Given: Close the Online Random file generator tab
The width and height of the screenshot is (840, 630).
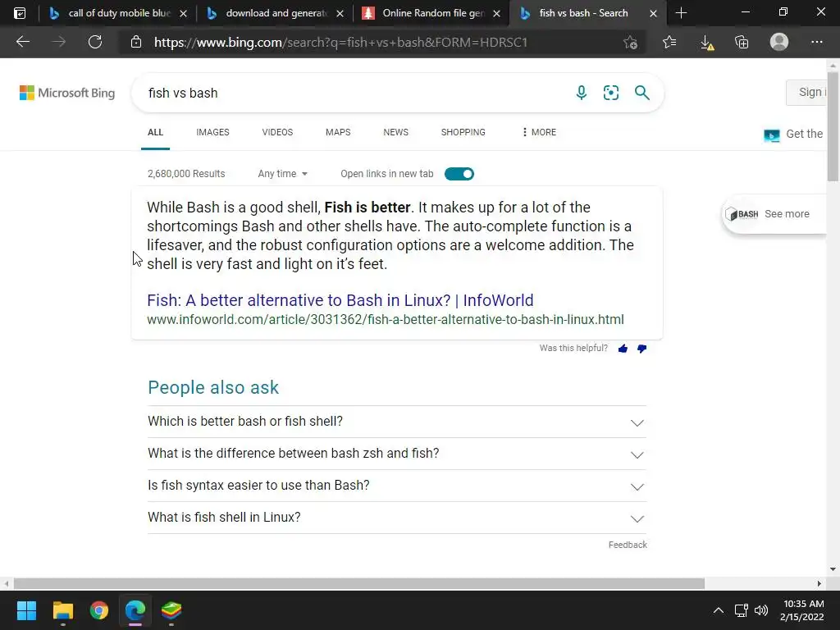Looking at the screenshot, I should pyautogui.click(x=496, y=13).
